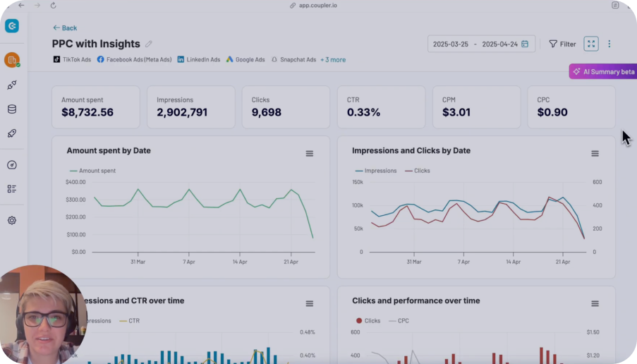Open the checklist icon in sidebar
This screenshot has width=637, height=364.
click(x=12, y=189)
